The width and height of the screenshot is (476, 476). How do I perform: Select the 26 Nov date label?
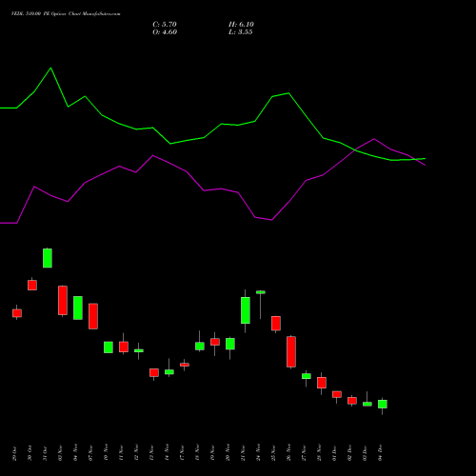click(x=288, y=452)
